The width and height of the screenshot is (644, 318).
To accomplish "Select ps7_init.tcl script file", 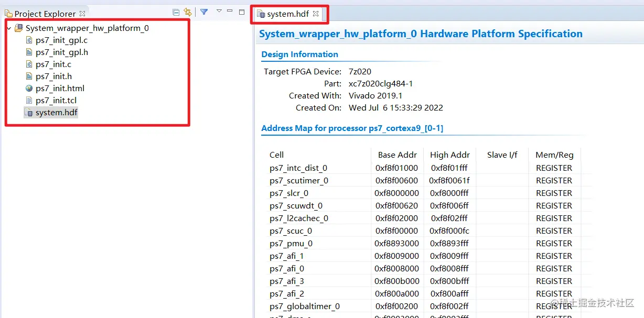I will coord(56,101).
